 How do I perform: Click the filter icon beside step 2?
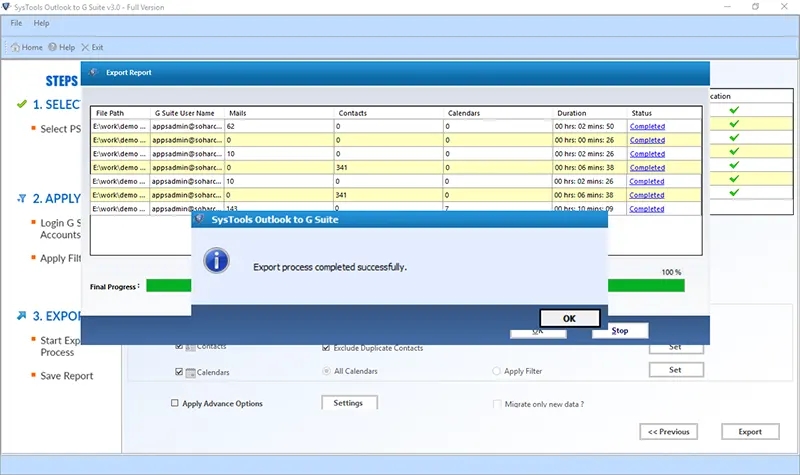(21, 198)
